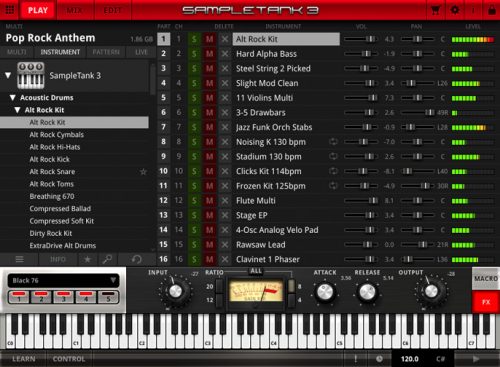500x367 pixels.
Task: Open the search magnifier icon in browser toolbar
Action: pos(107,259)
